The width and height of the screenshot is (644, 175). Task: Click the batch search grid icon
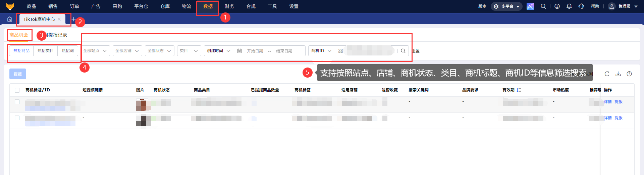[x=340, y=51]
